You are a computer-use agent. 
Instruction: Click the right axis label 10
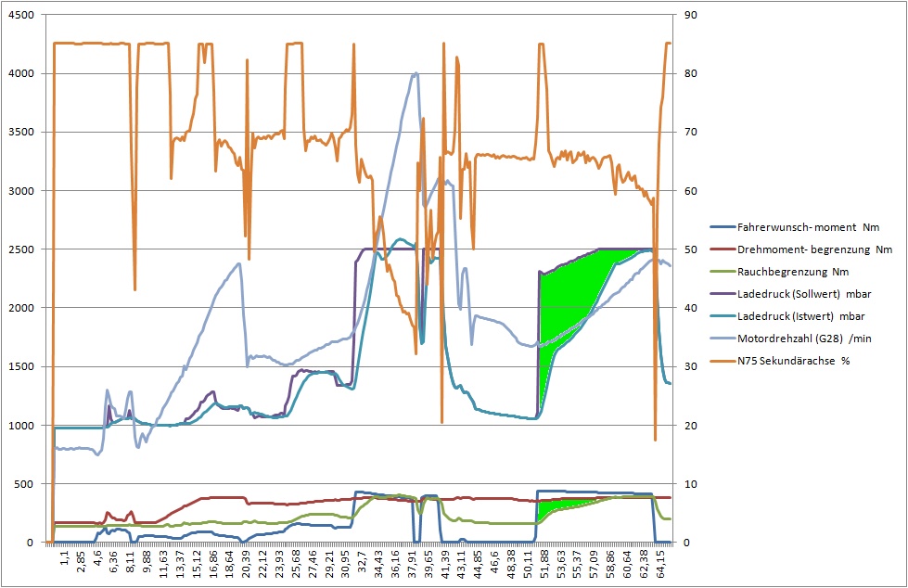coord(690,484)
